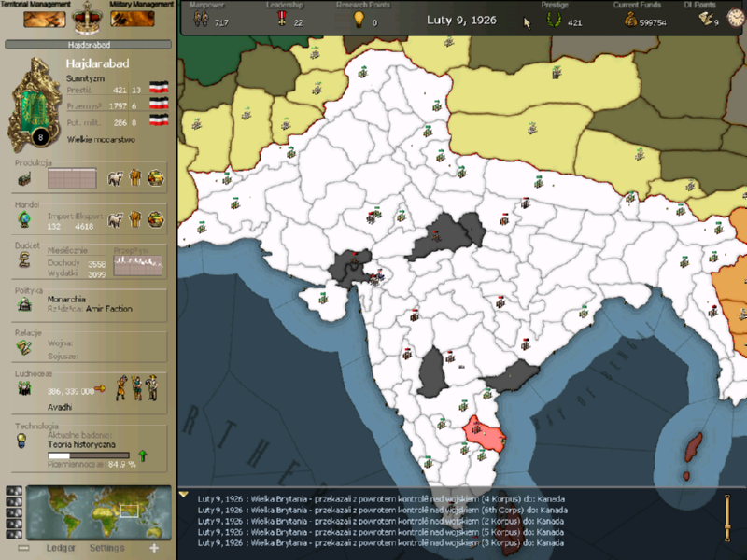Select the red Andaman island in the bay

coord(694,447)
